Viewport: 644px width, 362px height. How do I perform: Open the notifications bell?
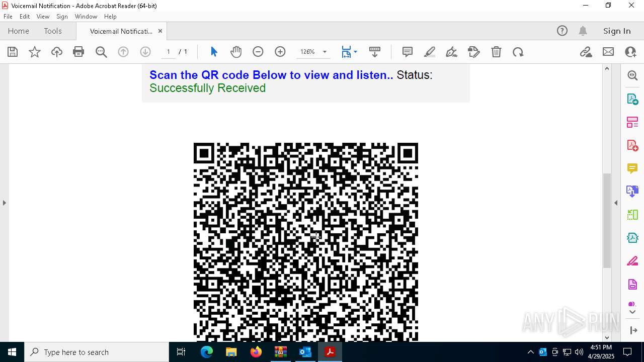click(583, 31)
